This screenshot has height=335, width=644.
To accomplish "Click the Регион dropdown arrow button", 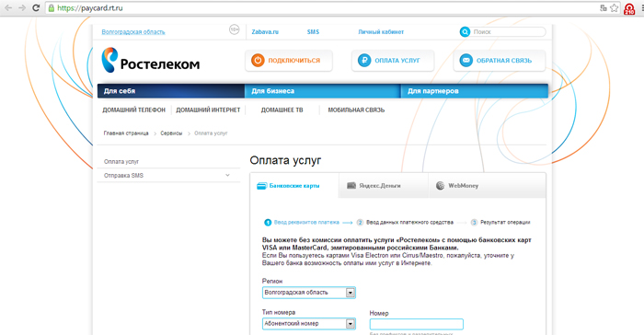I will [x=350, y=293].
